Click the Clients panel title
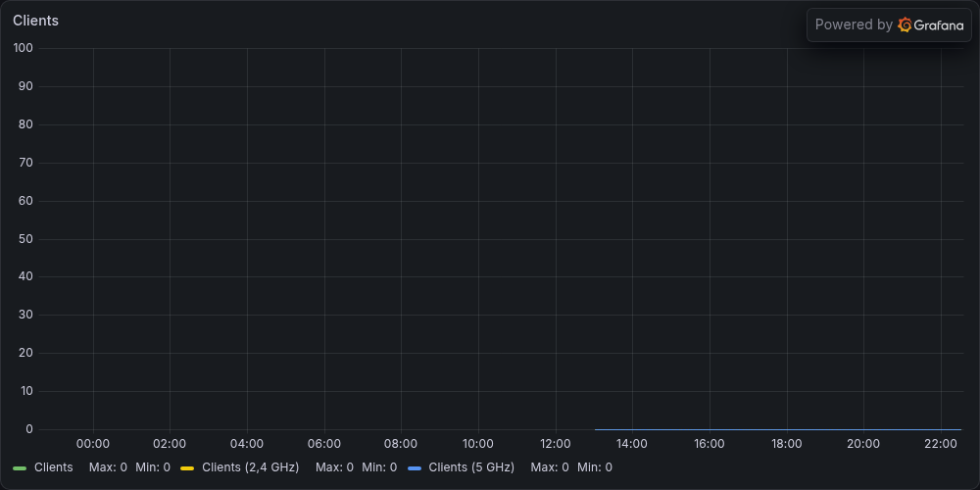 click(35, 21)
